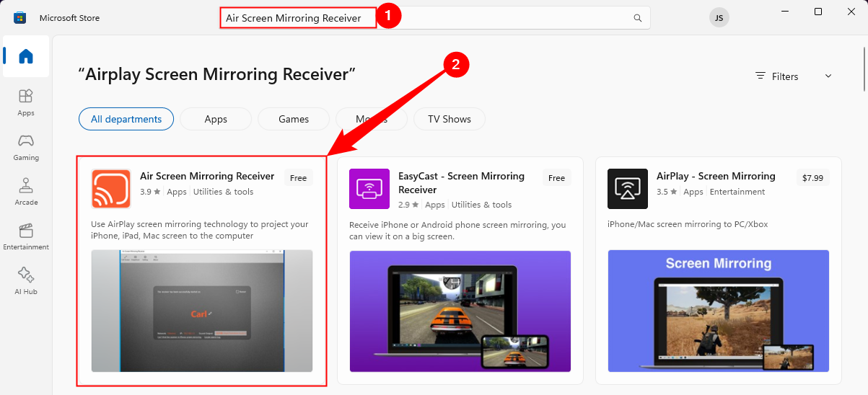Click the Free button on EasyCast
Image resolution: width=868 pixels, height=395 pixels.
point(557,178)
